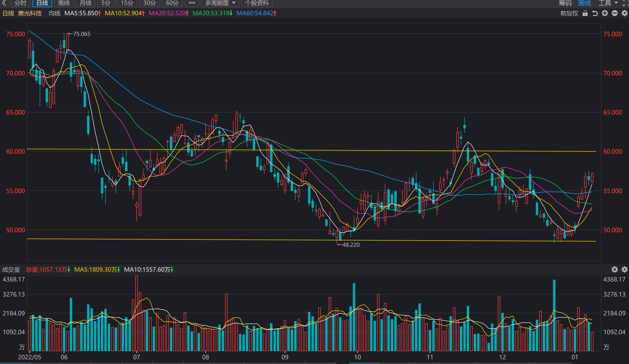Select the 5分 period tab

106,3
